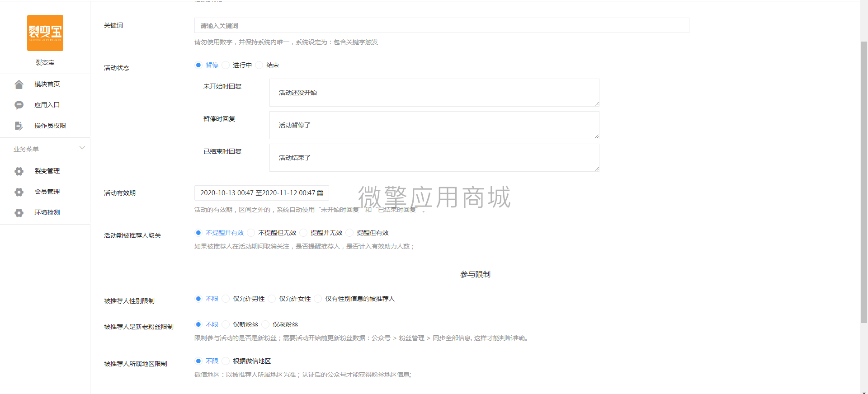Click the 参与限制 section heading

coord(475,274)
